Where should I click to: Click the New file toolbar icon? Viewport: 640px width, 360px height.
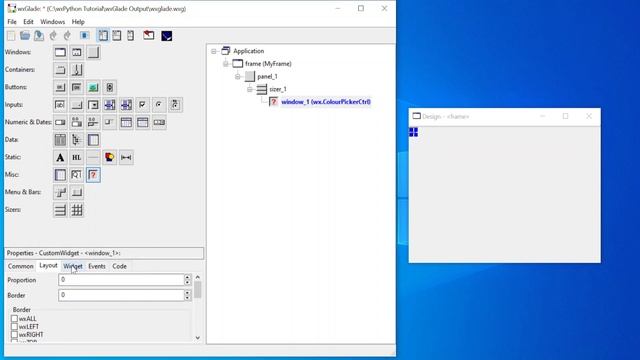(11, 36)
